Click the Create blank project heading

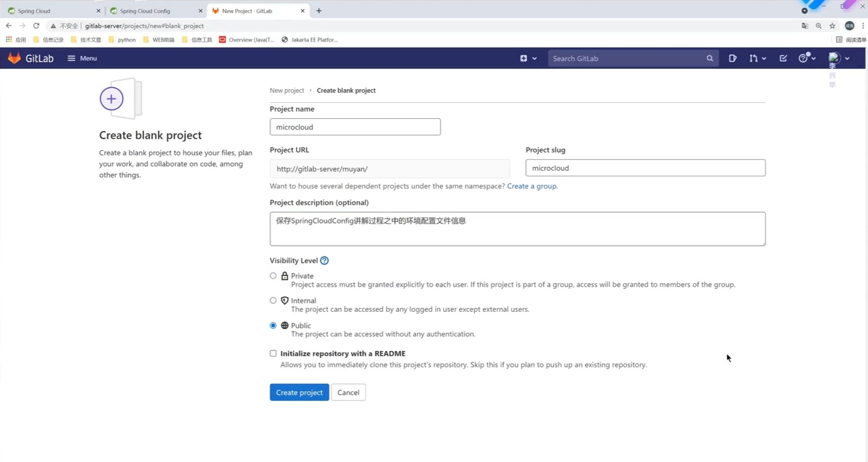(x=150, y=135)
